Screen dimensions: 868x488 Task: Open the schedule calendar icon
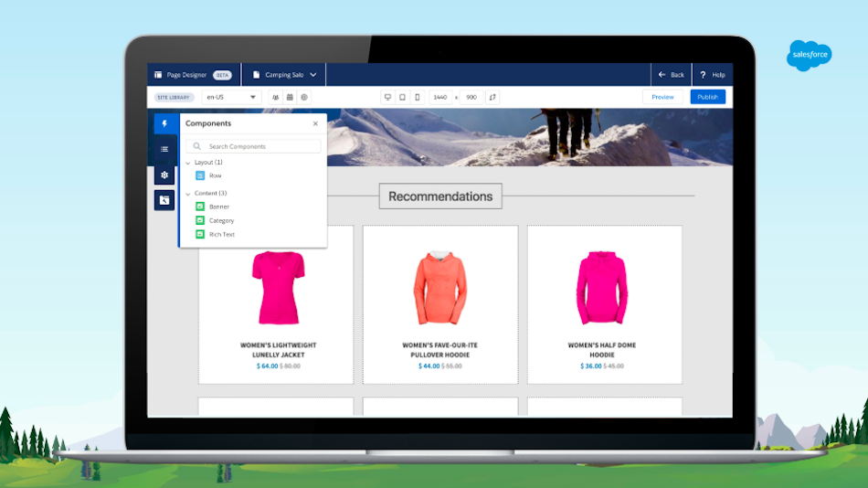290,97
